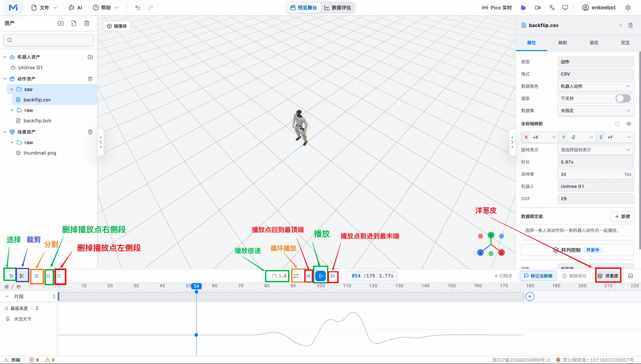Click trash icon in 资产 header
641x364 pixels.
87,23
